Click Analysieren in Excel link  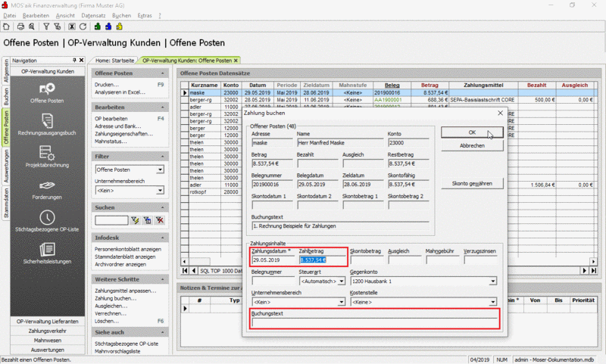tap(120, 92)
